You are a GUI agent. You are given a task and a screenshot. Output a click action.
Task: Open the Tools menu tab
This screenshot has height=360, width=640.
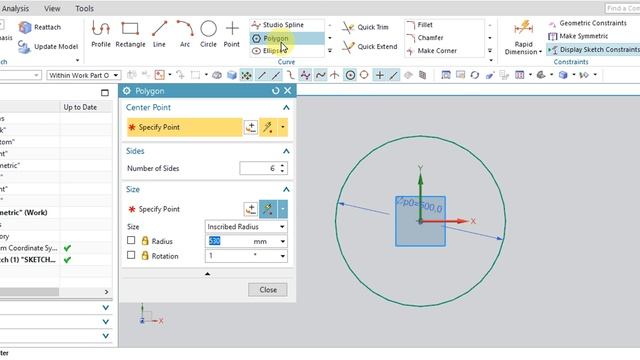click(x=84, y=8)
